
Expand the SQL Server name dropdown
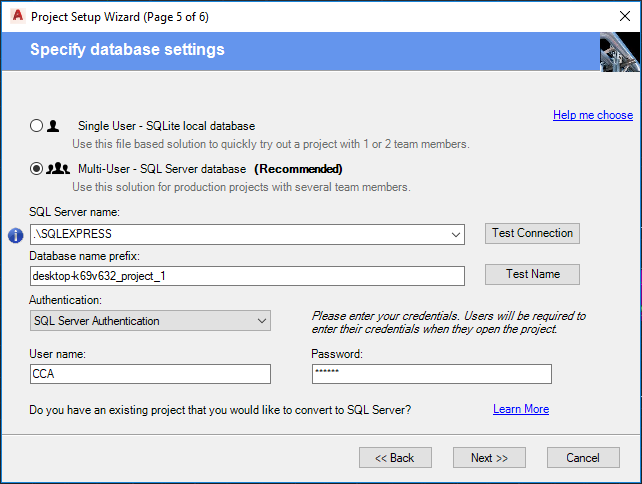coord(456,235)
